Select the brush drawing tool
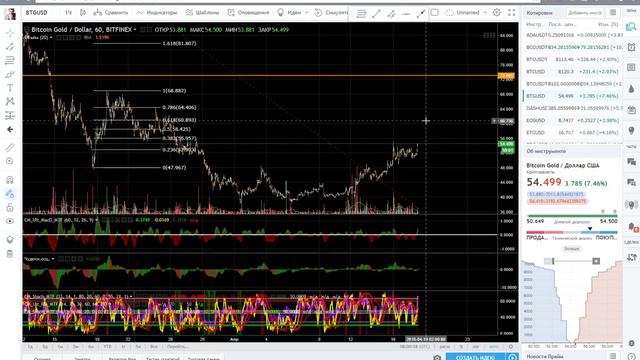Image resolution: width=640 pixels, height=360 pixels. (x=10, y=74)
